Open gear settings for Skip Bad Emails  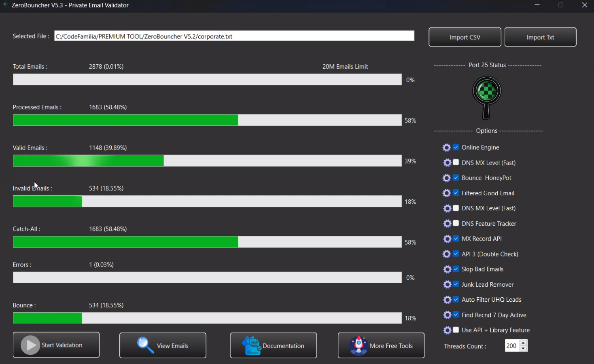coord(448,269)
